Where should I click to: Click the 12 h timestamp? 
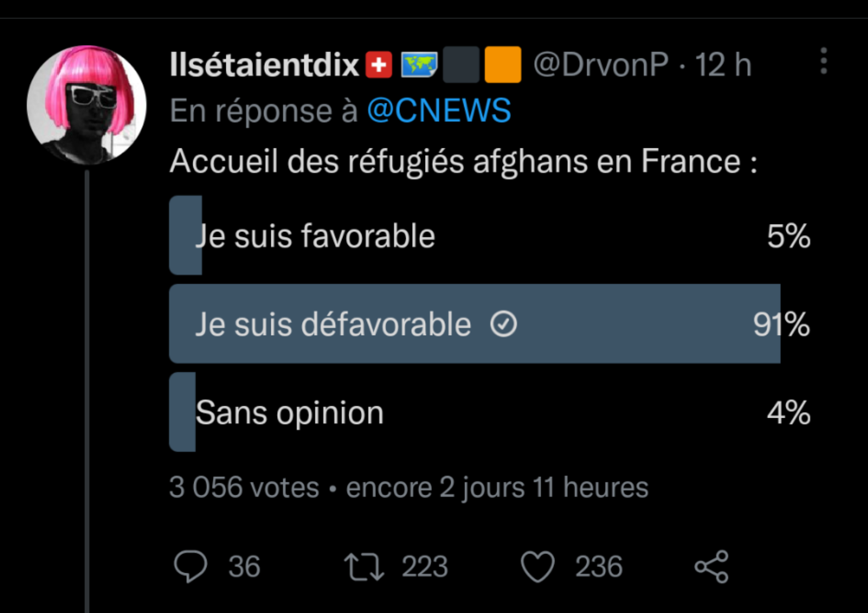pos(723,65)
